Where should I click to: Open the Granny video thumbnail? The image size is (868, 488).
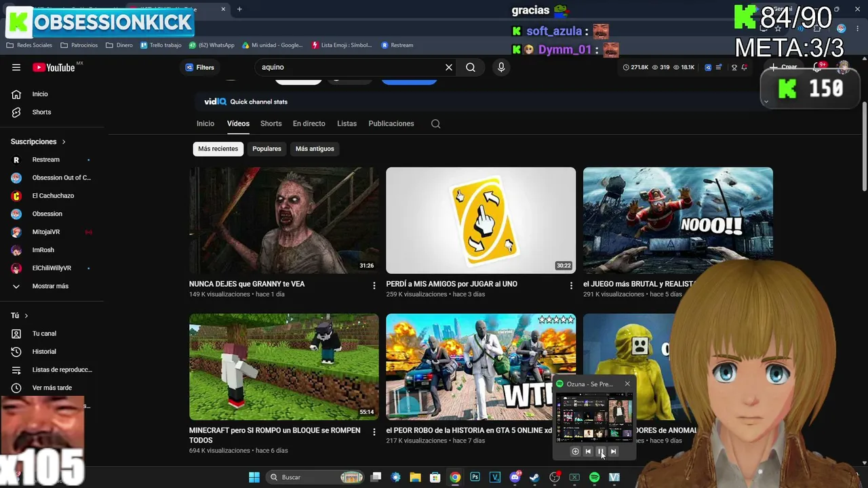pos(284,220)
